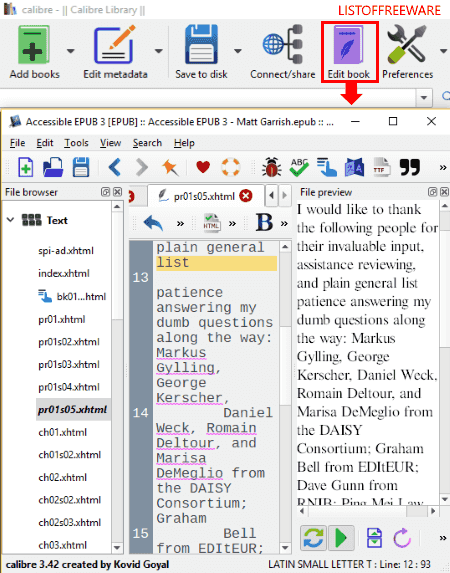Create a new file in the book
This screenshot has height=573, width=450.
pyautogui.click(x=26, y=168)
